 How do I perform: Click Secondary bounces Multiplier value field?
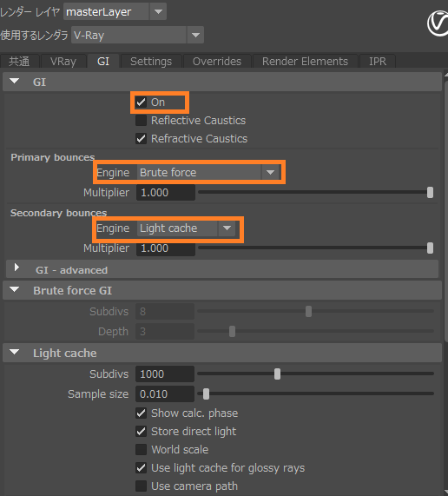[x=165, y=248]
